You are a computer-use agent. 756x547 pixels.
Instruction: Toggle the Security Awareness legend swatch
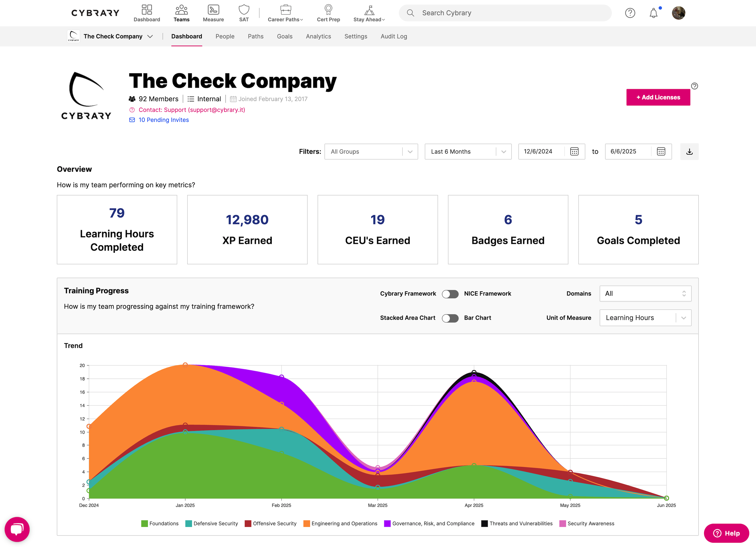(562, 524)
